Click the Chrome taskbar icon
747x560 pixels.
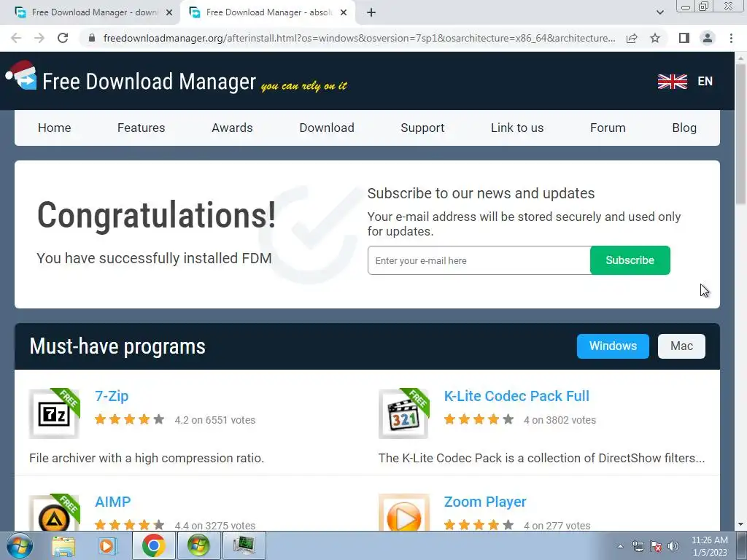(x=153, y=545)
